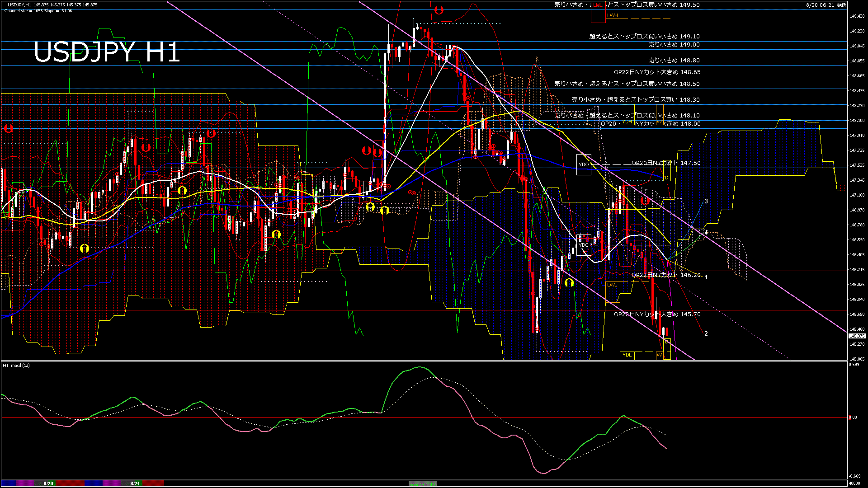Click the OP20日NYカット 147.50 label
868x488 pixels.
coord(666,163)
